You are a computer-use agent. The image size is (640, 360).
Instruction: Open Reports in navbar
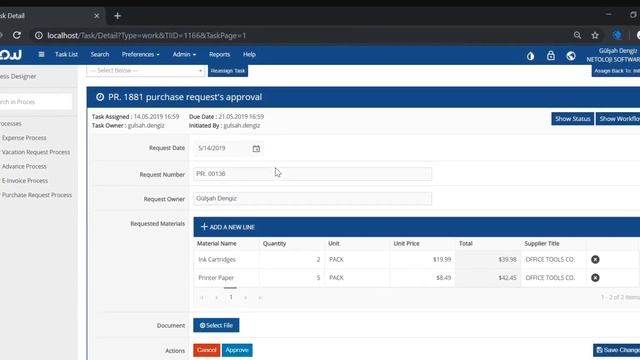coord(219,54)
